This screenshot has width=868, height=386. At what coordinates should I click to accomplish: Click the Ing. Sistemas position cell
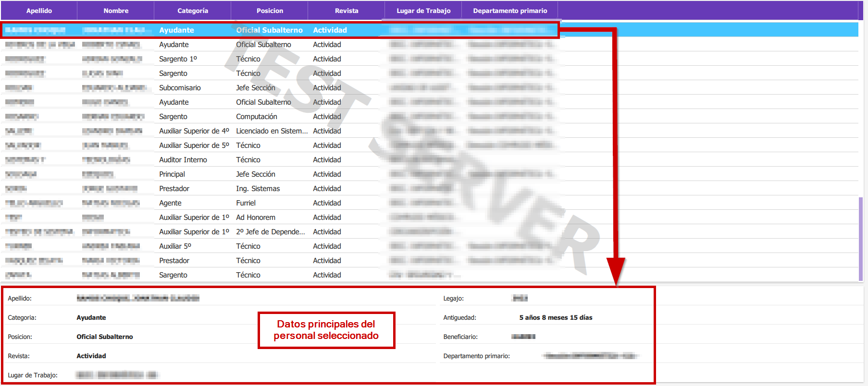[258, 189]
